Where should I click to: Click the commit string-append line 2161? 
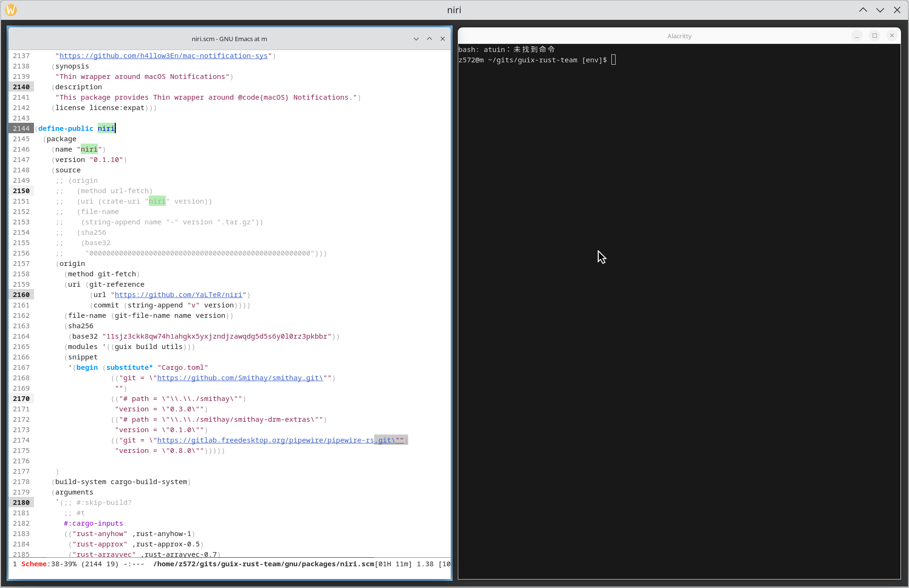(x=170, y=305)
